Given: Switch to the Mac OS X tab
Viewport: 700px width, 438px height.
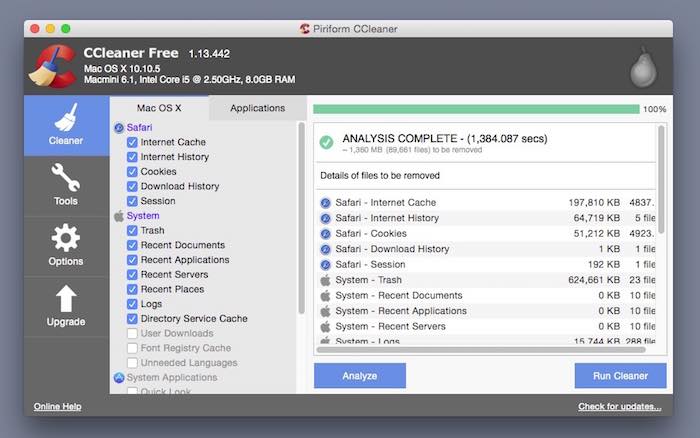Looking at the screenshot, I should point(159,108).
